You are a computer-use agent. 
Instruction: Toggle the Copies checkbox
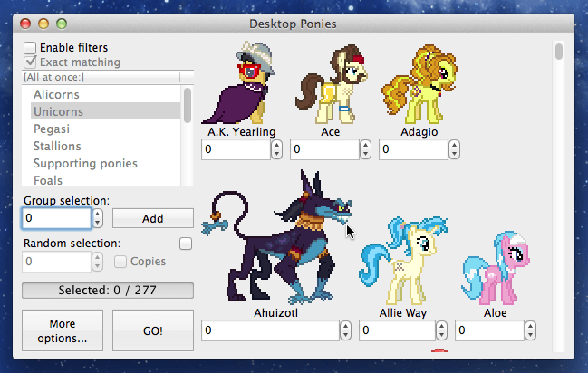coord(120,262)
